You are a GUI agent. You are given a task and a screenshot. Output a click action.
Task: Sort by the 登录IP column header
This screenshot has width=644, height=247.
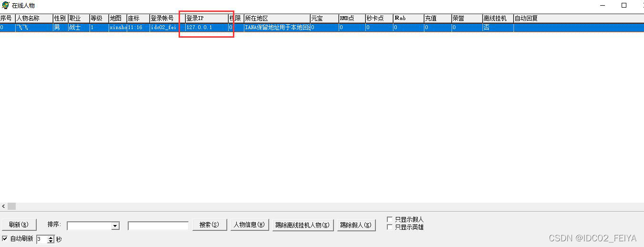coord(207,18)
